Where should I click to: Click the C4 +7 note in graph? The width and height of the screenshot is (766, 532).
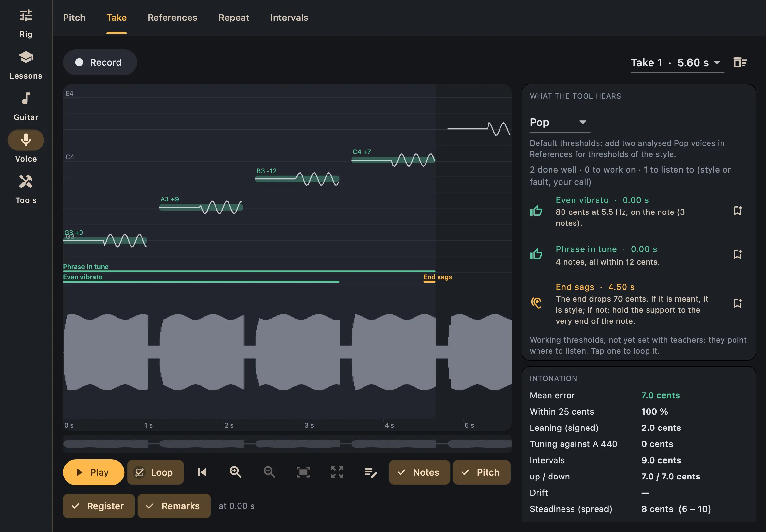(393, 160)
